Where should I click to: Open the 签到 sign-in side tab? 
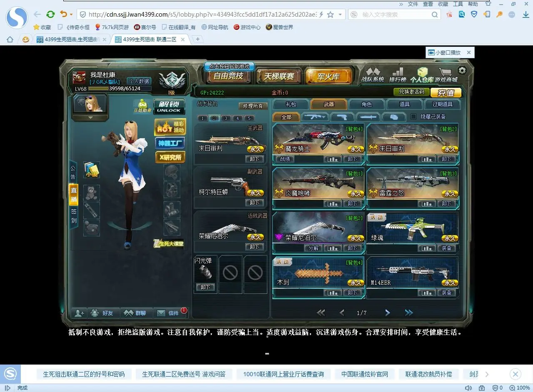[x=73, y=216]
